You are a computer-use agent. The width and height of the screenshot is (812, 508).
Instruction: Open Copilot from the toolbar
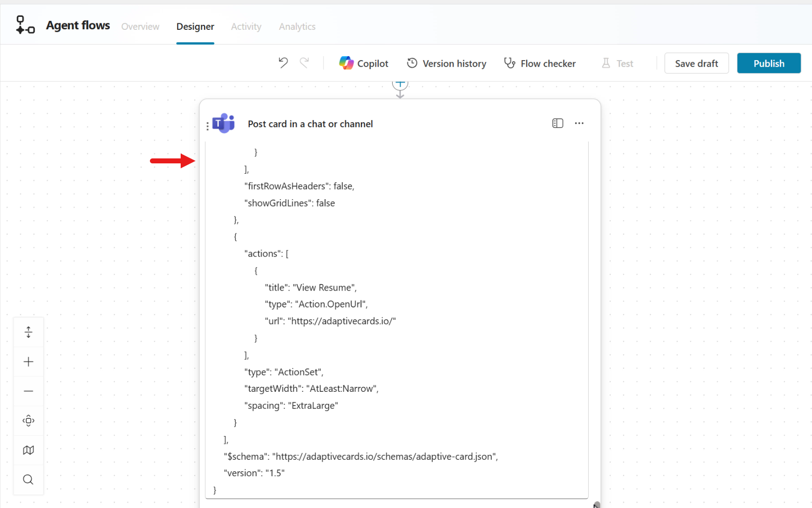click(x=364, y=63)
